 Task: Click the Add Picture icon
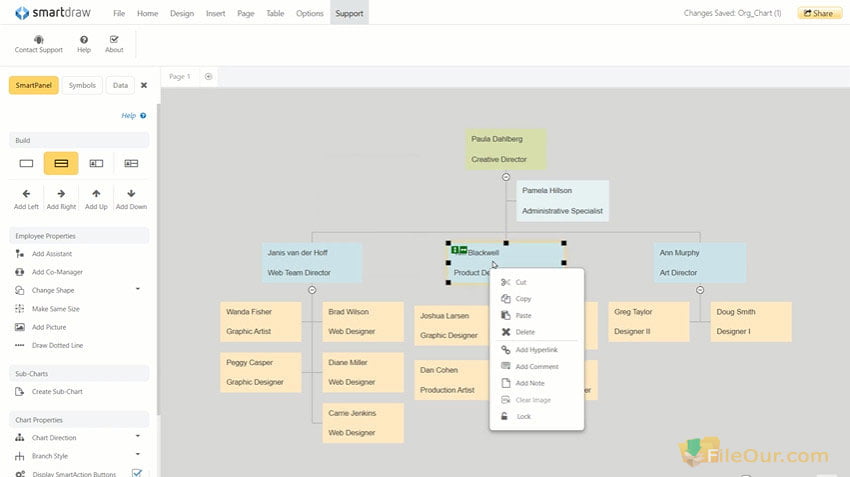pyautogui.click(x=20, y=327)
